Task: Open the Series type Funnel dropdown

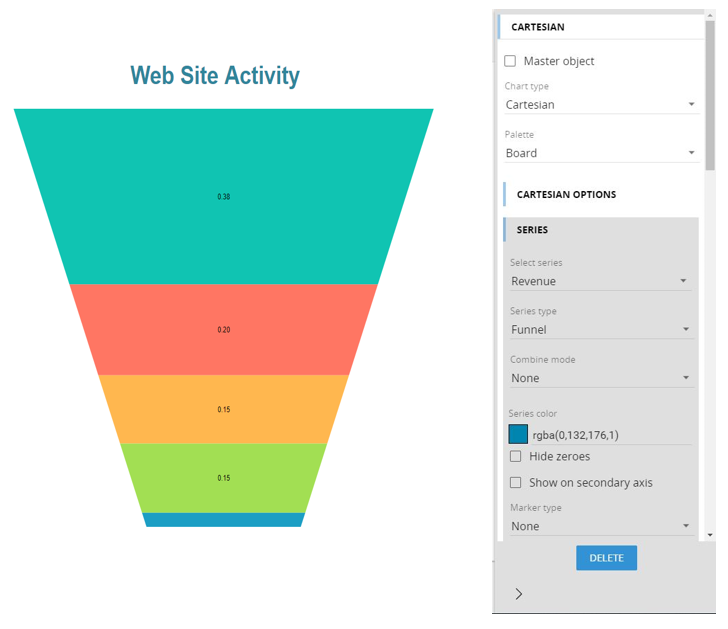Action: click(x=599, y=329)
